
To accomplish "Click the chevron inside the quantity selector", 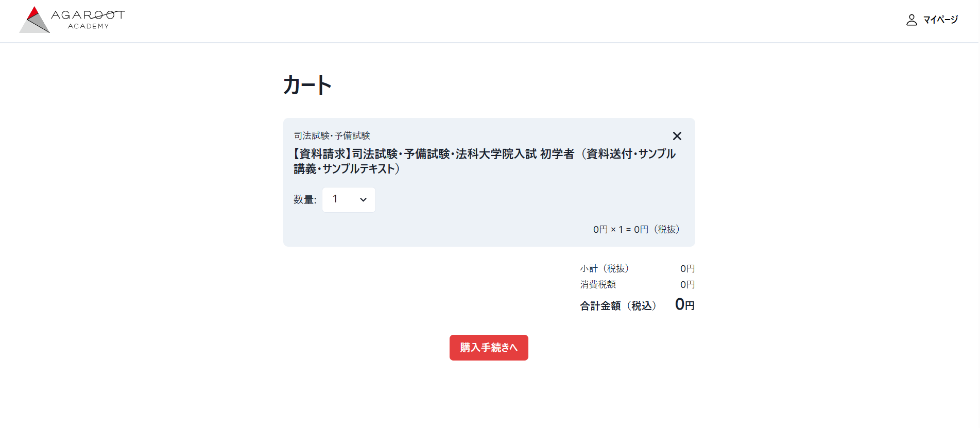I will 363,200.
